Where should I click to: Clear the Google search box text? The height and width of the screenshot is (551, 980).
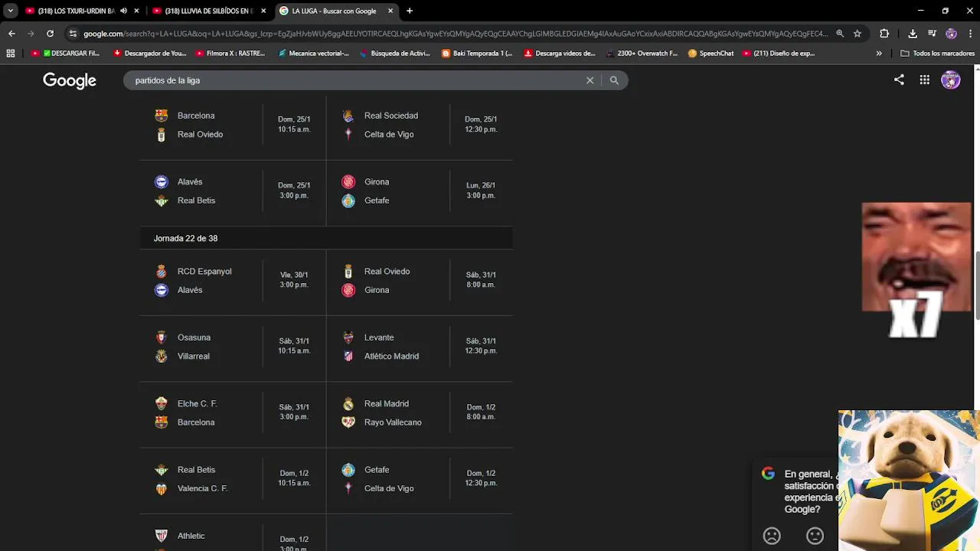pos(590,80)
